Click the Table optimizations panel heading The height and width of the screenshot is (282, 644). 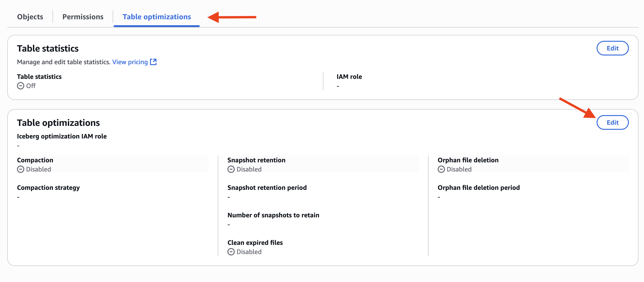pos(58,123)
